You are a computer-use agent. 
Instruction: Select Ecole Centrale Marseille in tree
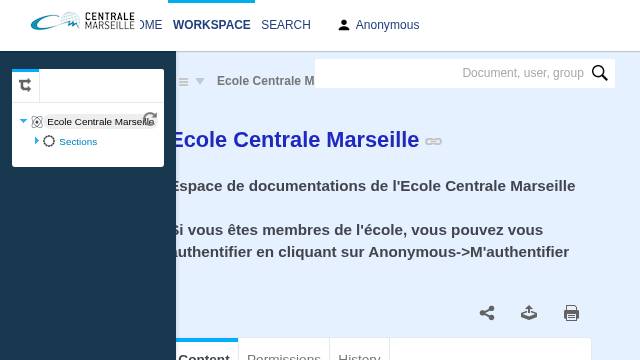pyautogui.click(x=100, y=122)
